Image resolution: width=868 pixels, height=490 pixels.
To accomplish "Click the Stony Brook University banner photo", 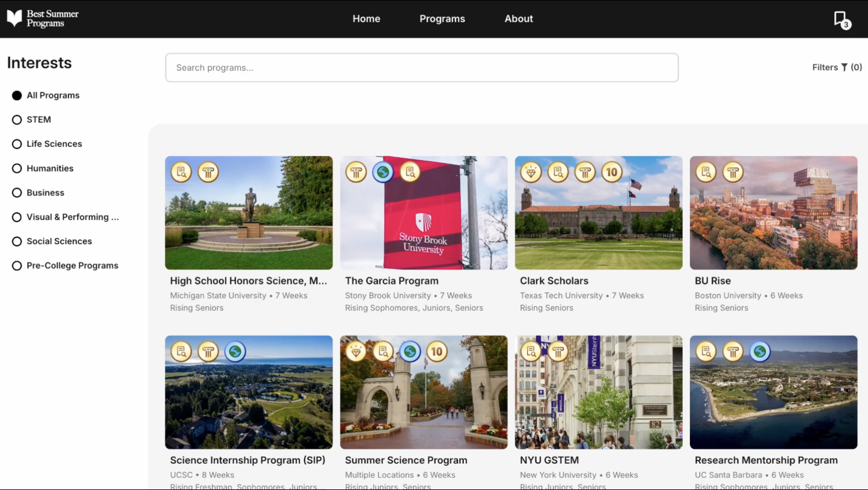I will click(x=424, y=212).
